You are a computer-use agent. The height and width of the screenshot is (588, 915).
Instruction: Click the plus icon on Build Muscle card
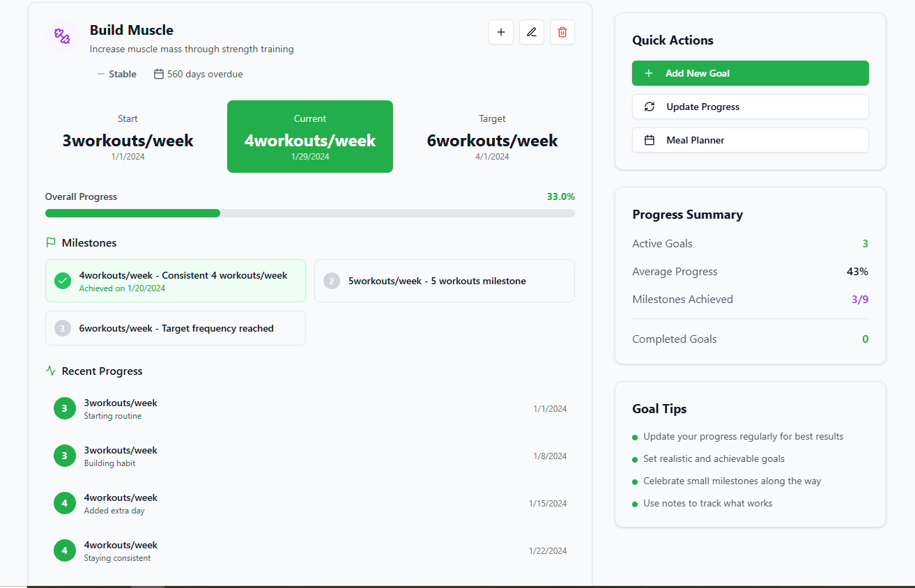click(x=500, y=32)
